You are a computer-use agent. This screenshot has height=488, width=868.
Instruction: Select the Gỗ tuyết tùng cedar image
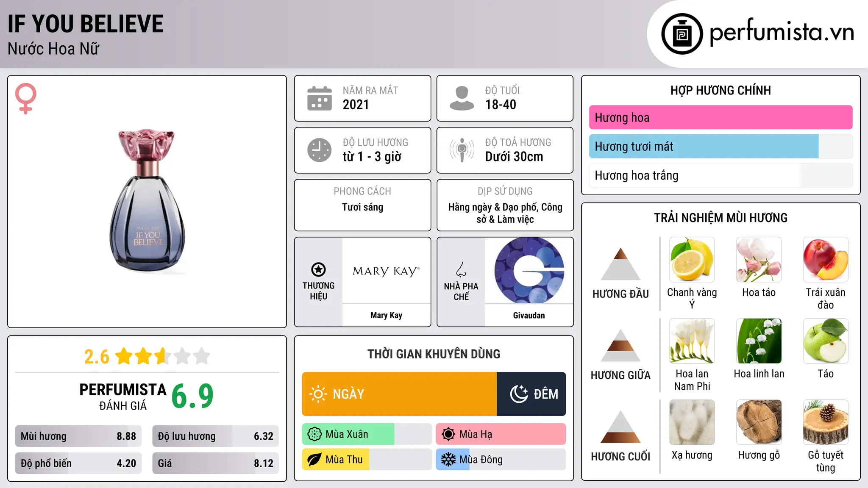pos(826,422)
